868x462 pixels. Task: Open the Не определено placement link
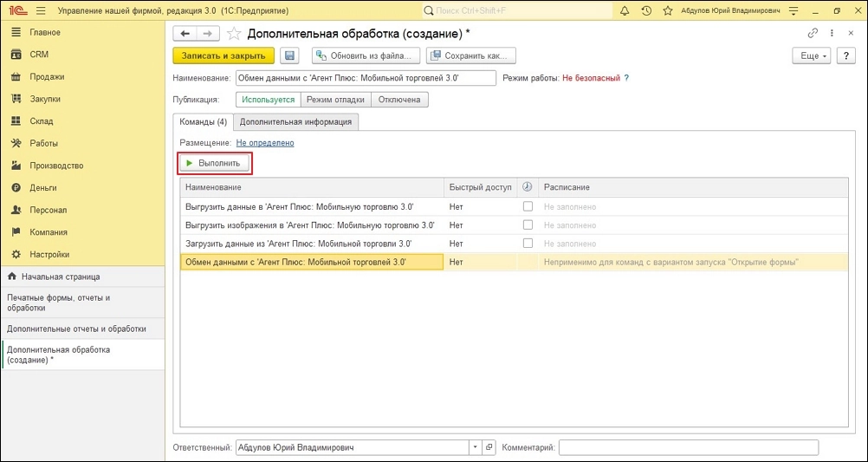click(265, 143)
